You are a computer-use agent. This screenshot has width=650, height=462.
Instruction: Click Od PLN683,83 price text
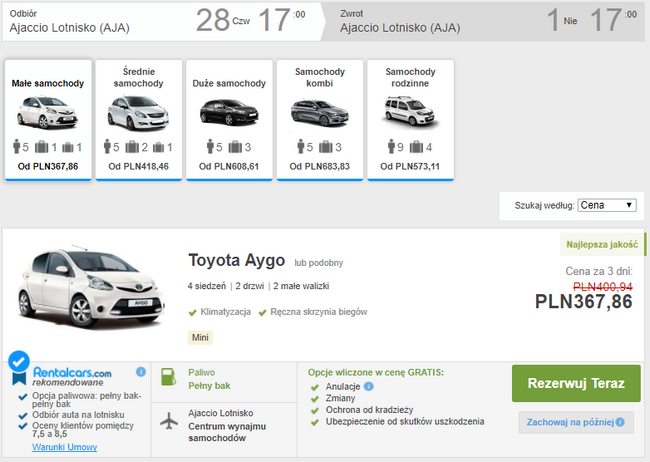pos(320,166)
